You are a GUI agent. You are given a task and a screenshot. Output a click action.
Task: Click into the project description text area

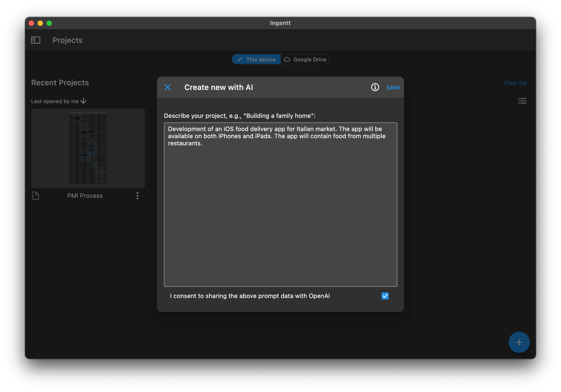pyautogui.click(x=280, y=204)
